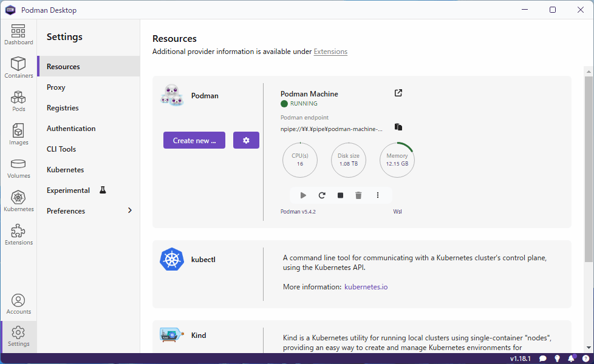
Task: Select Resources in the settings menu
Action: click(89, 66)
